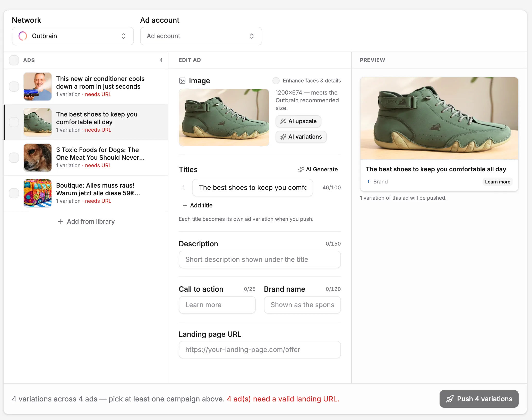Click Learn more in the ad preview
The image size is (532, 420).
[x=497, y=182]
